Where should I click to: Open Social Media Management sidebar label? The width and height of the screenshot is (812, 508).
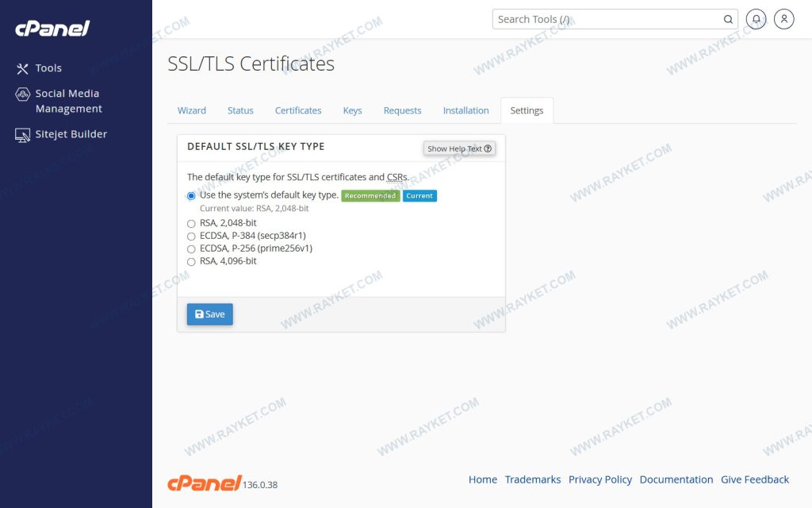click(x=68, y=101)
